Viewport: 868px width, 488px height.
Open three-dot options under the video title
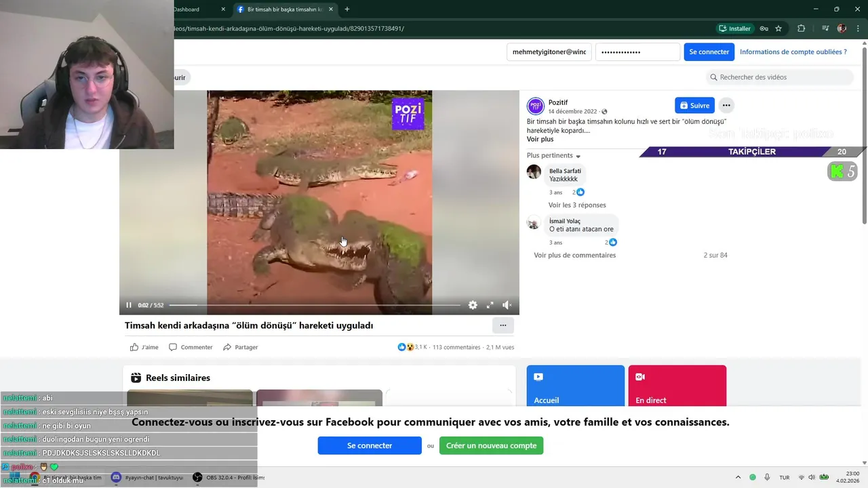[x=502, y=325]
